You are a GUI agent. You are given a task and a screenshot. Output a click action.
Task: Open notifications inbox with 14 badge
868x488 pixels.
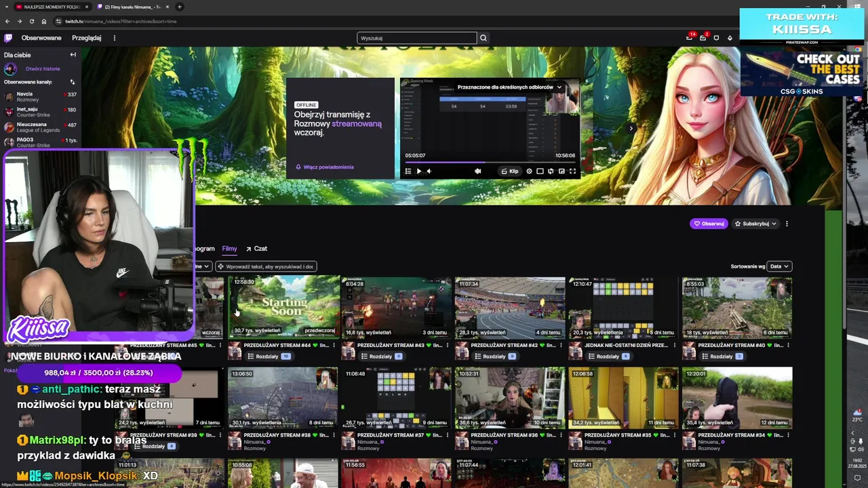coord(690,38)
